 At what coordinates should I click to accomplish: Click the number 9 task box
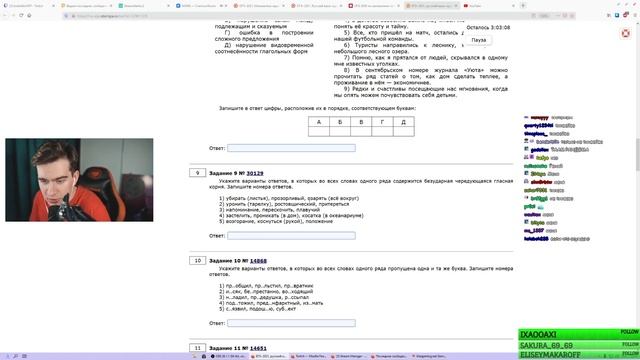pos(198,173)
